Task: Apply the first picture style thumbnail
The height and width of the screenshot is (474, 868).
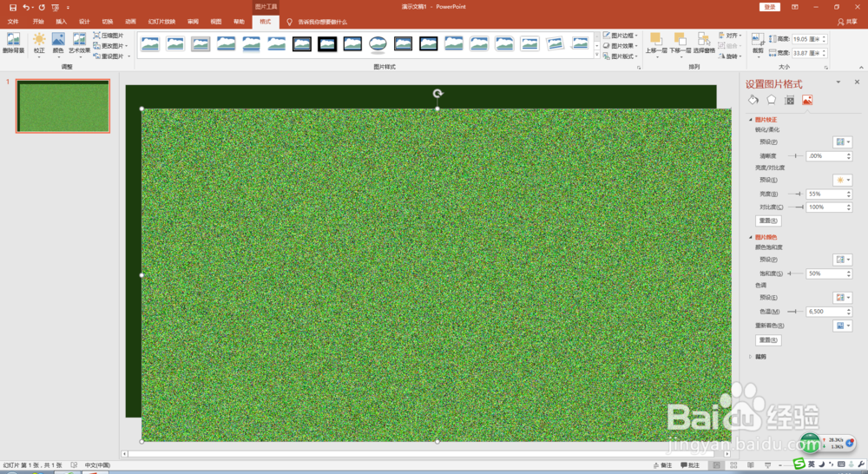Action: [x=150, y=43]
